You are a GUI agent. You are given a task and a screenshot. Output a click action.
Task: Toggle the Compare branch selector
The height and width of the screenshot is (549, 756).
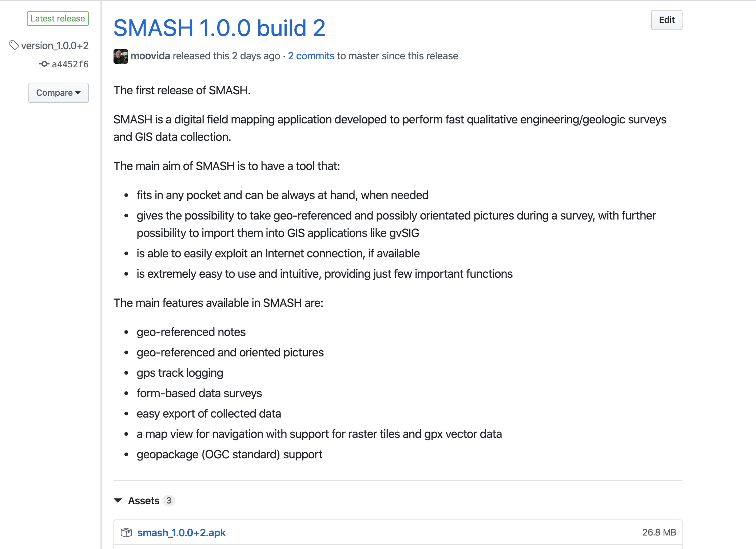pyautogui.click(x=59, y=92)
